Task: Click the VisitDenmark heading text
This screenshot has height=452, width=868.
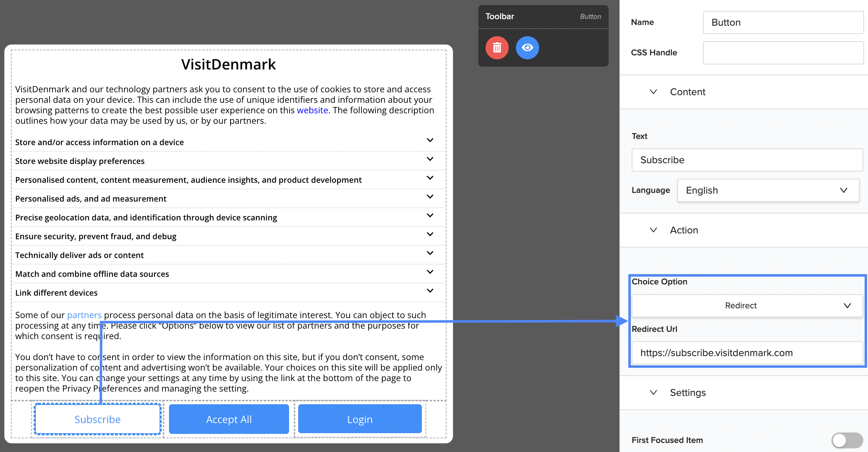Action: click(229, 64)
